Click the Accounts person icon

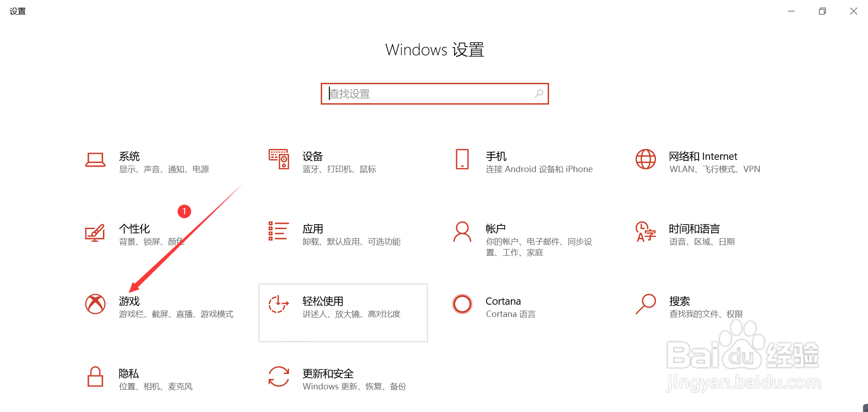pos(462,231)
